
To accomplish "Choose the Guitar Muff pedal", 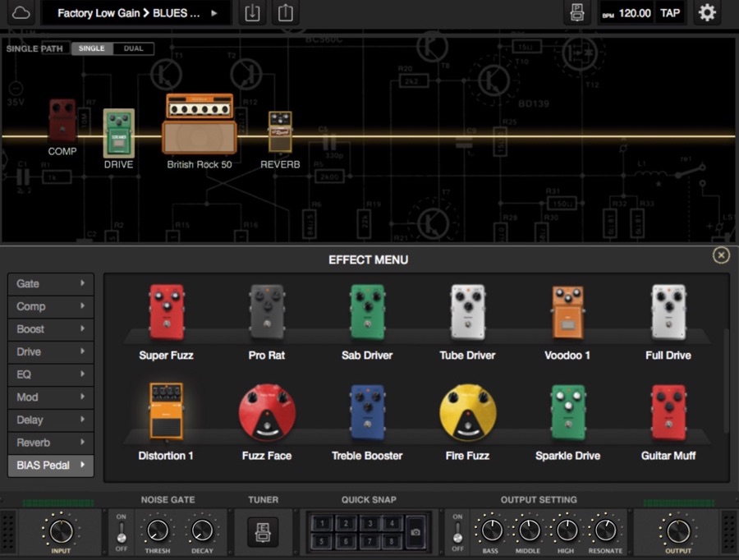I will coord(668,412).
